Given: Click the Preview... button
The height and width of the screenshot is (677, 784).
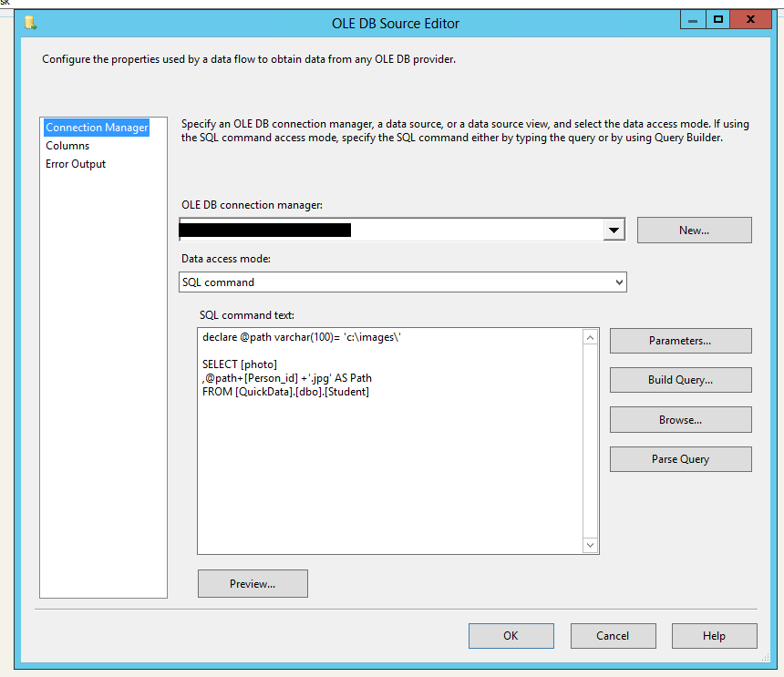Looking at the screenshot, I should pyautogui.click(x=253, y=583).
